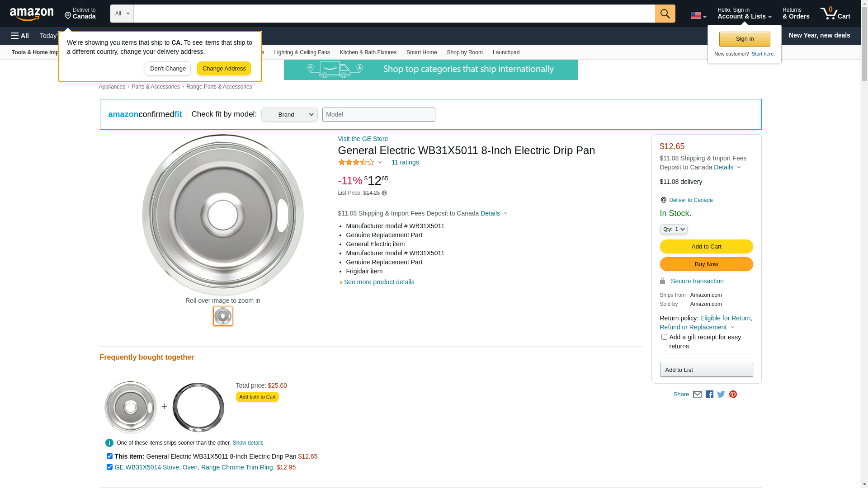Click the Amazon logo

(32, 14)
